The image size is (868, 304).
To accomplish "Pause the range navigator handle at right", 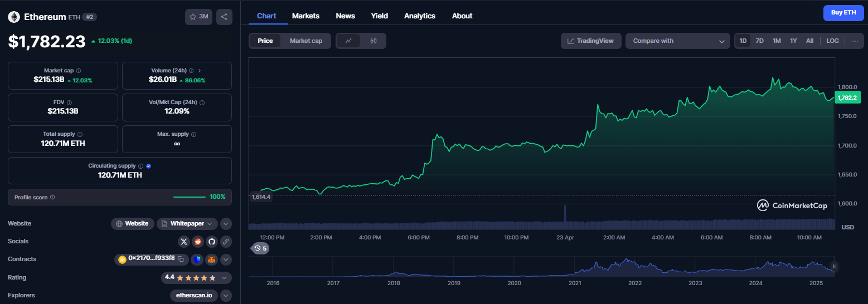I will coord(834,266).
